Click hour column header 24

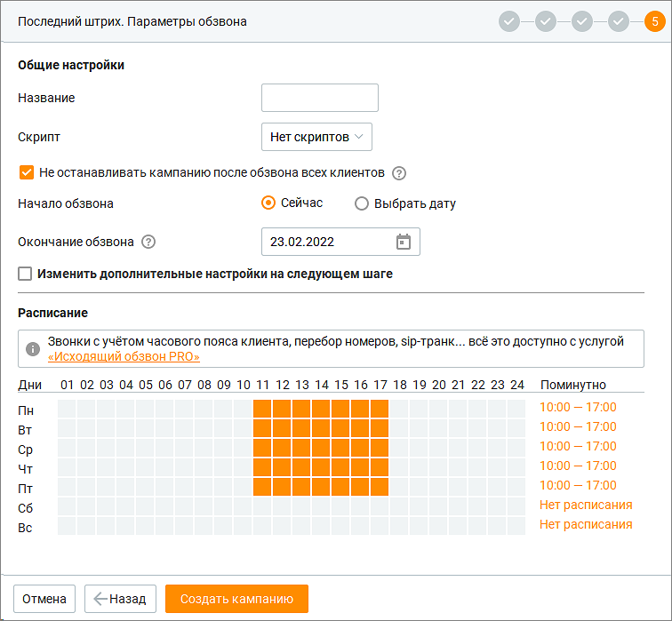(x=517, y=385)
